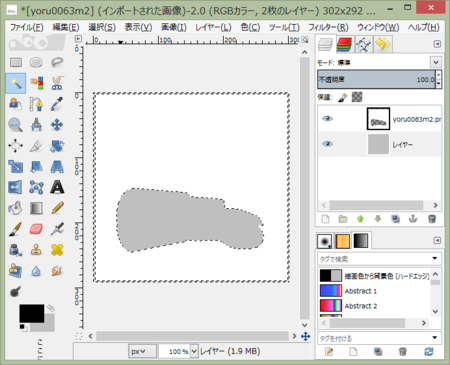The image size is (450, 365).
Task: Select the Foreground Select tool
Action: click(x=16, y=104)
